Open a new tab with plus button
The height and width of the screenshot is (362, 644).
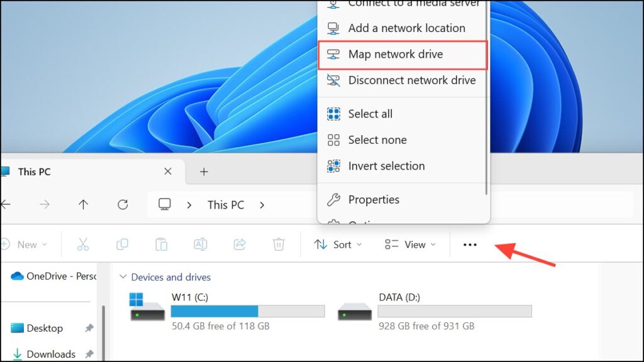pyautogui.click(x=204, y=172)
